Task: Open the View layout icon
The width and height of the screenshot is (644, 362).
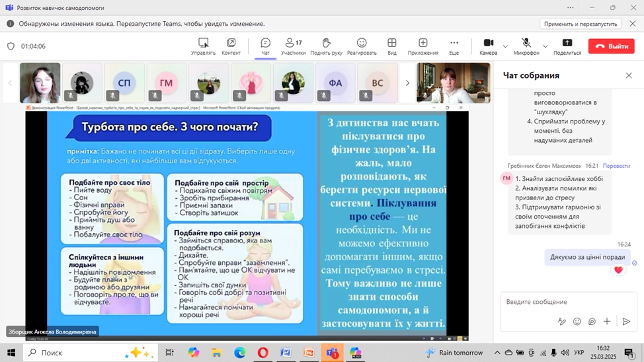Action: (x=392, y=44)
